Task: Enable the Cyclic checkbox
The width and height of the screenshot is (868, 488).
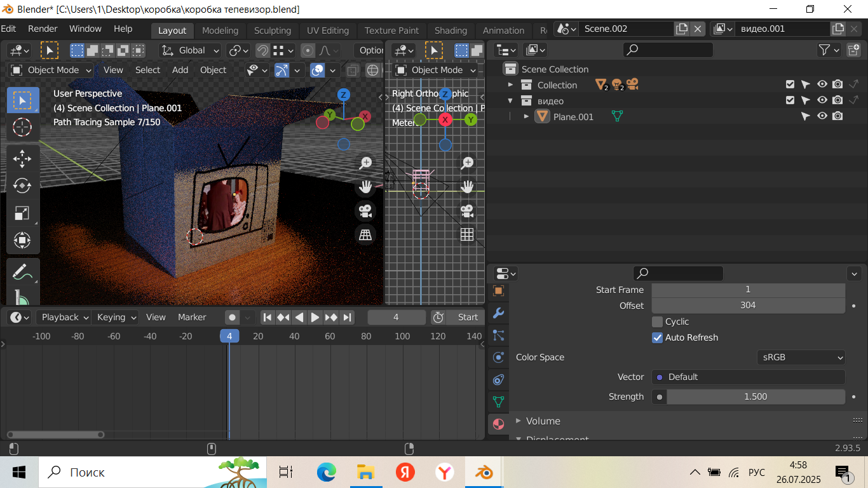Action: [658, 322]
